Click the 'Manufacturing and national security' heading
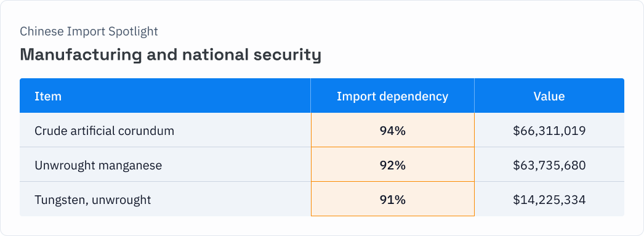This screenshot has width=644, height=236. (x=171, y=54)
